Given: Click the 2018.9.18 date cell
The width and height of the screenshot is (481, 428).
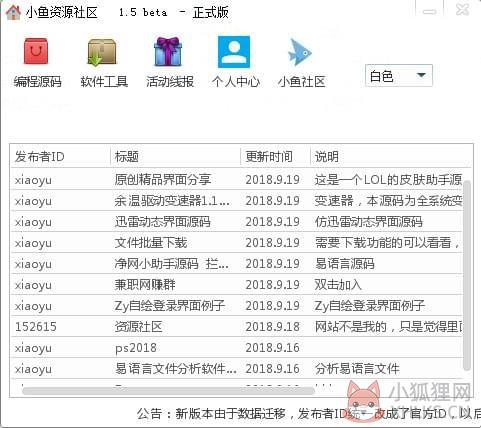Looking at the screenshot, I should [x=272, y=327].
